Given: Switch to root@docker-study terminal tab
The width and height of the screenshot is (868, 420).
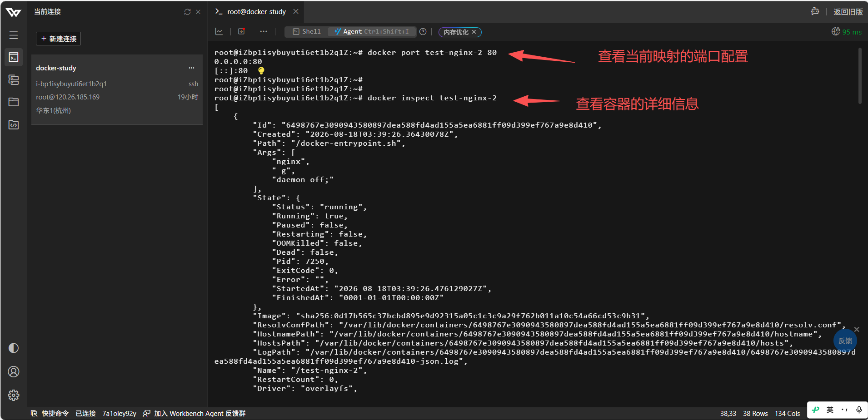Looking at the screenshot, I should click(x=256, y=12).
